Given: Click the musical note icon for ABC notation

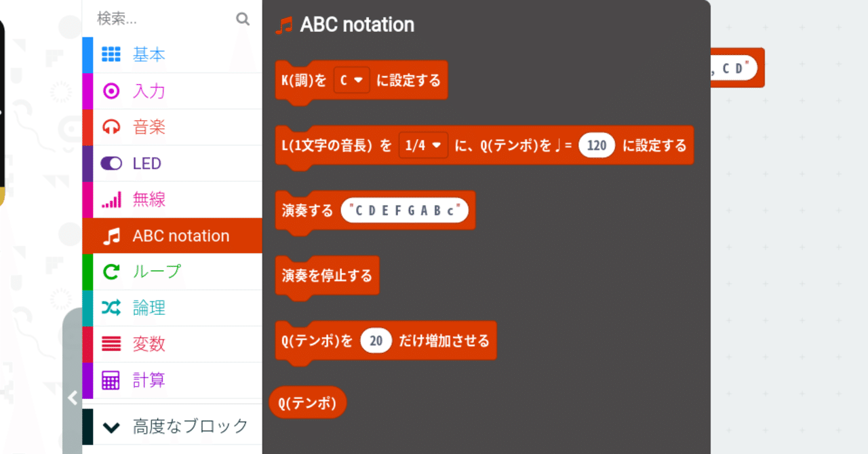Looking at the screenshot, I should click(x=111, y=235).
